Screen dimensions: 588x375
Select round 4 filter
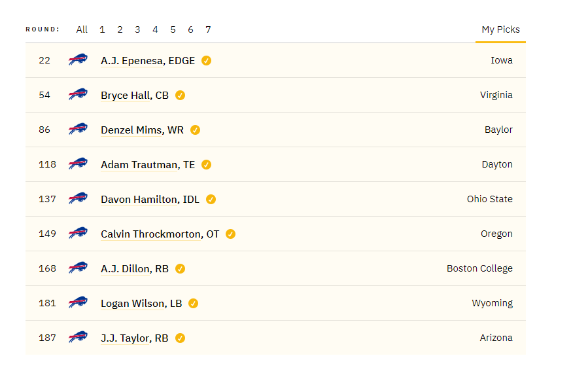155,29
